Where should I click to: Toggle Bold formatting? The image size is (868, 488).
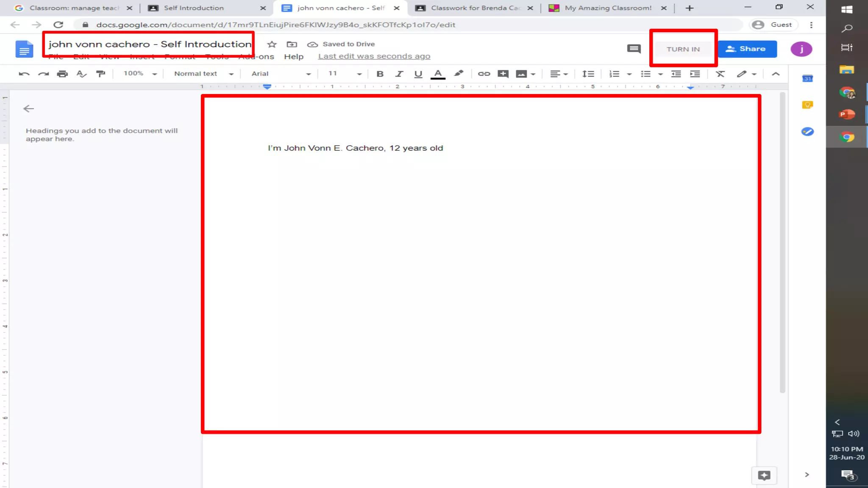(x=380, y=74)
